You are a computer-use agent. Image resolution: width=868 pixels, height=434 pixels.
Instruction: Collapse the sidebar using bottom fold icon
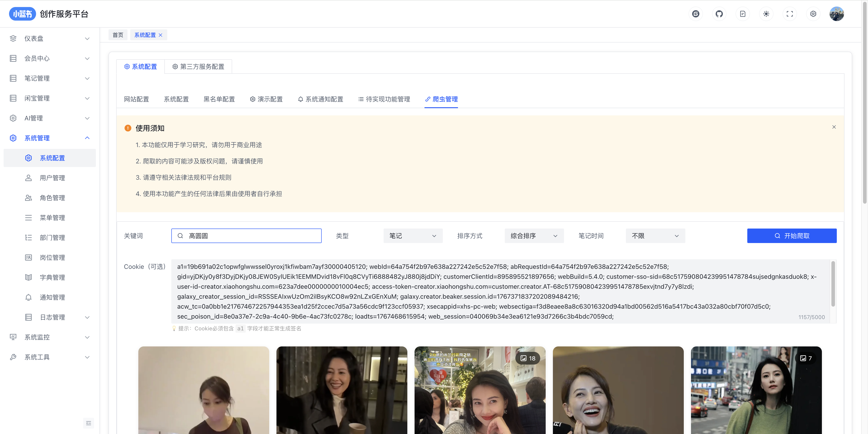coord(89,423)
